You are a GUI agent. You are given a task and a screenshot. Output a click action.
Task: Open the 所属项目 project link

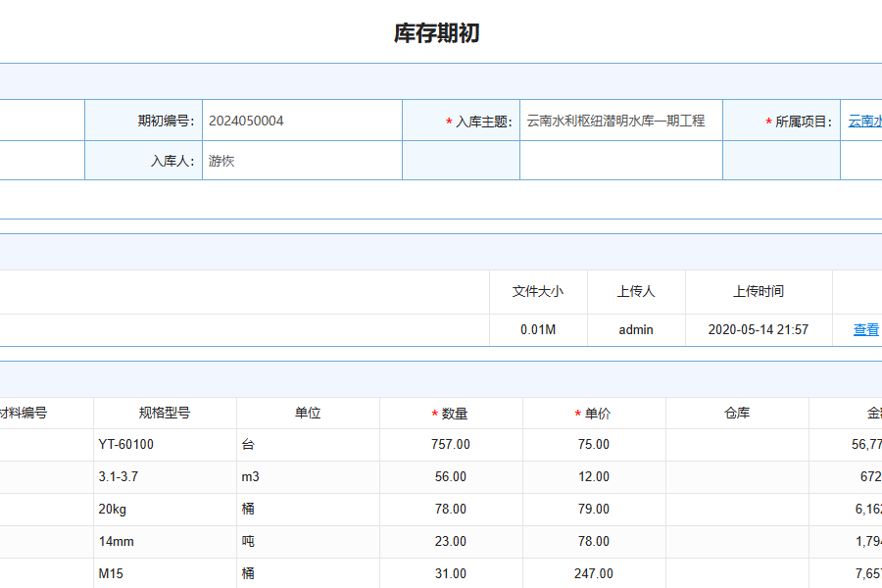tap(864, 122)
